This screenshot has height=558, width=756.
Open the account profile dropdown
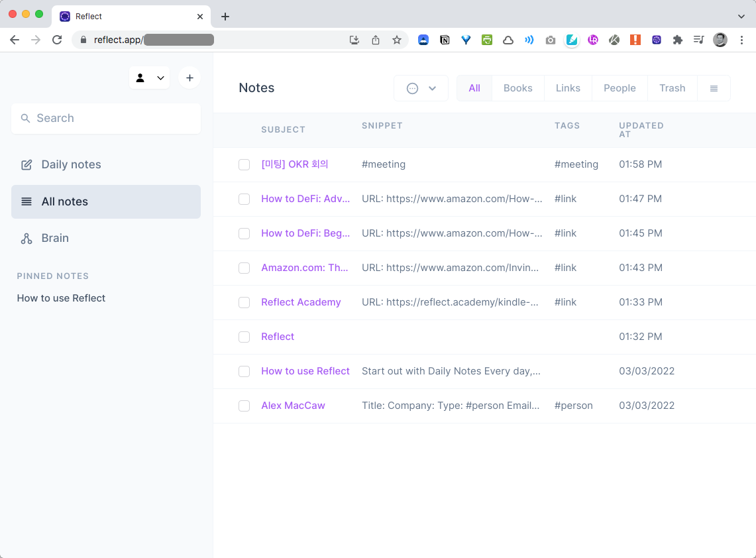(x=150, y=78)
